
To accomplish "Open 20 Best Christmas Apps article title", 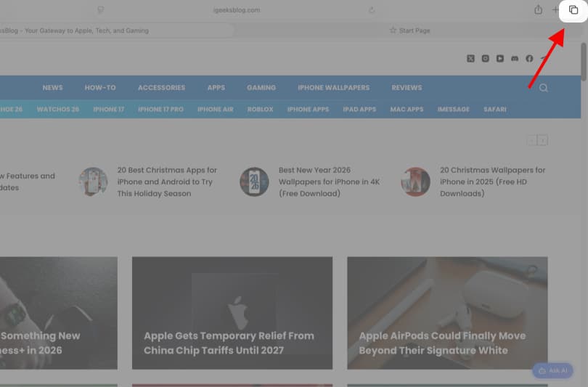I will pyautogui.click(x=167, y=182).
